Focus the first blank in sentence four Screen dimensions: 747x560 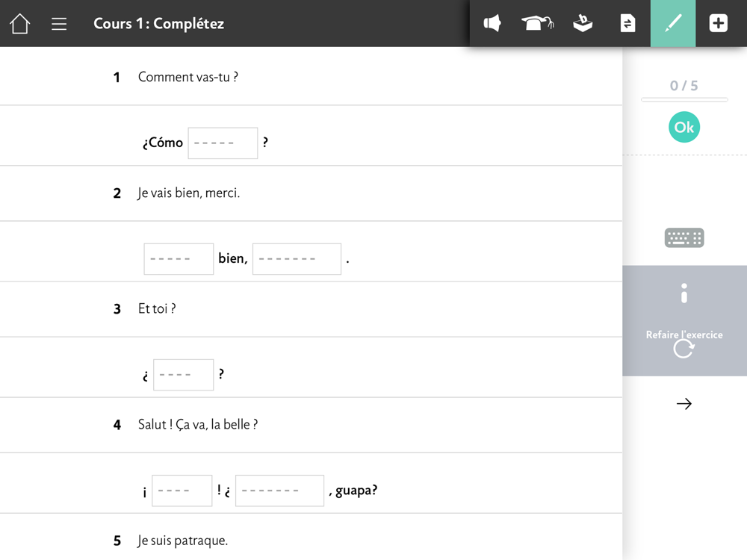(x=182, y=491)
